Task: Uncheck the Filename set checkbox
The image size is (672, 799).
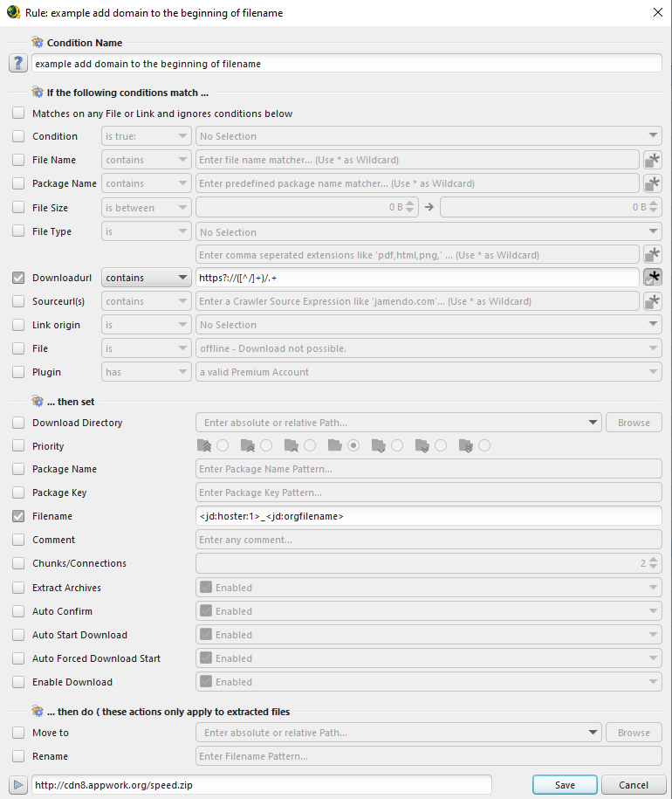Action: pos(18,516)
